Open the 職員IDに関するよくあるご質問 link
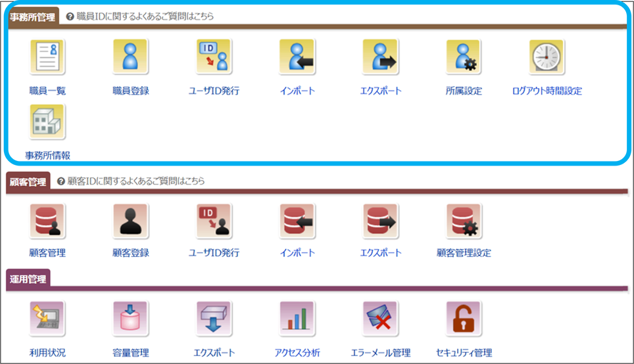This screenshot has width=634, height=364. coord(145,16)
